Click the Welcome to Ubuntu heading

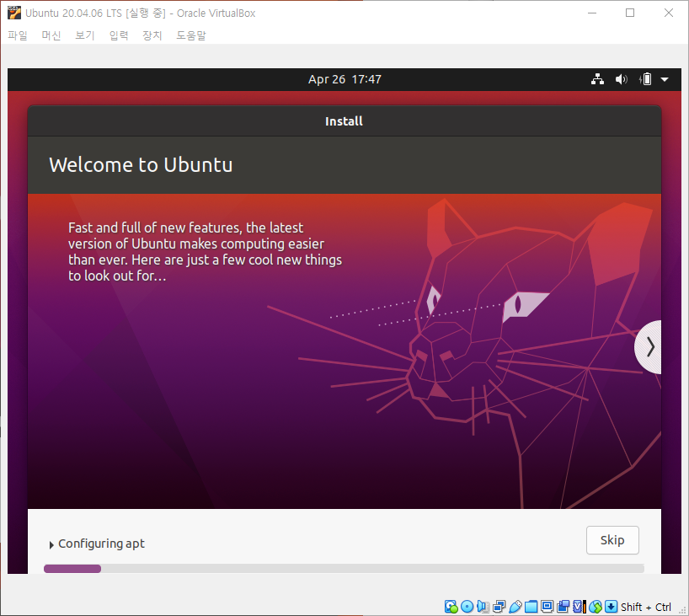pos(141,165)
